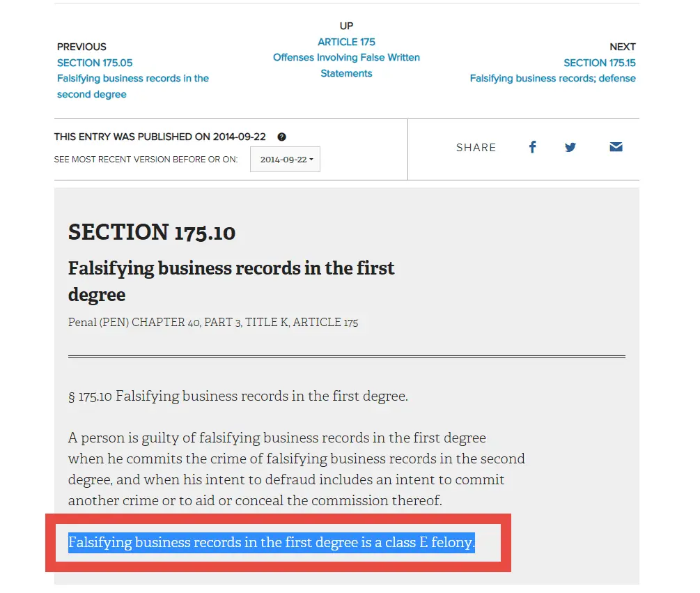Open 'Falsifying business records in the second degree'
Viewport: 700px width, 593px height.
pos(132,86)
